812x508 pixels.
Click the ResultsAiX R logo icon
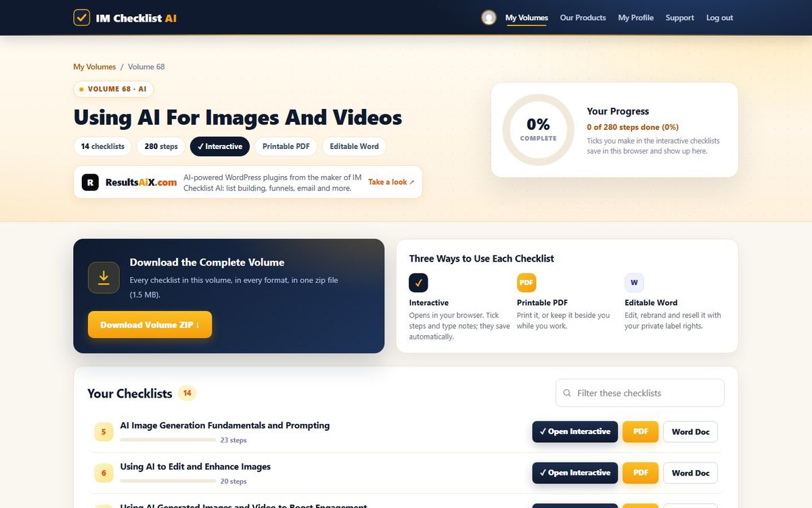90,182
